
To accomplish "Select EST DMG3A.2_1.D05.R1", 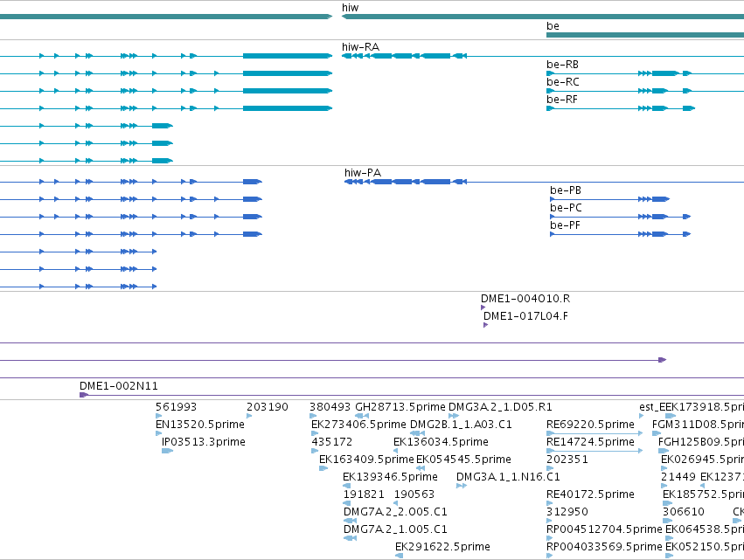I will (x=500, y=407).
